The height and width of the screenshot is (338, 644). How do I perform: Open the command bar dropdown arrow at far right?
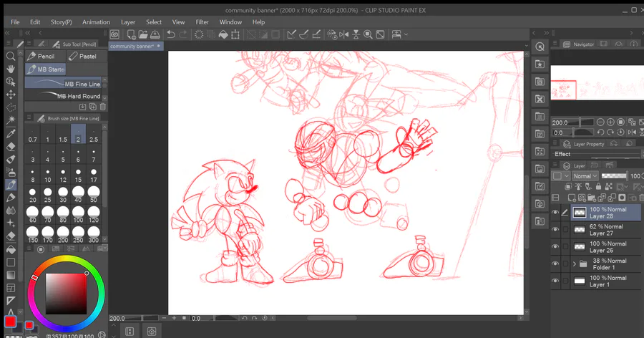406,34
